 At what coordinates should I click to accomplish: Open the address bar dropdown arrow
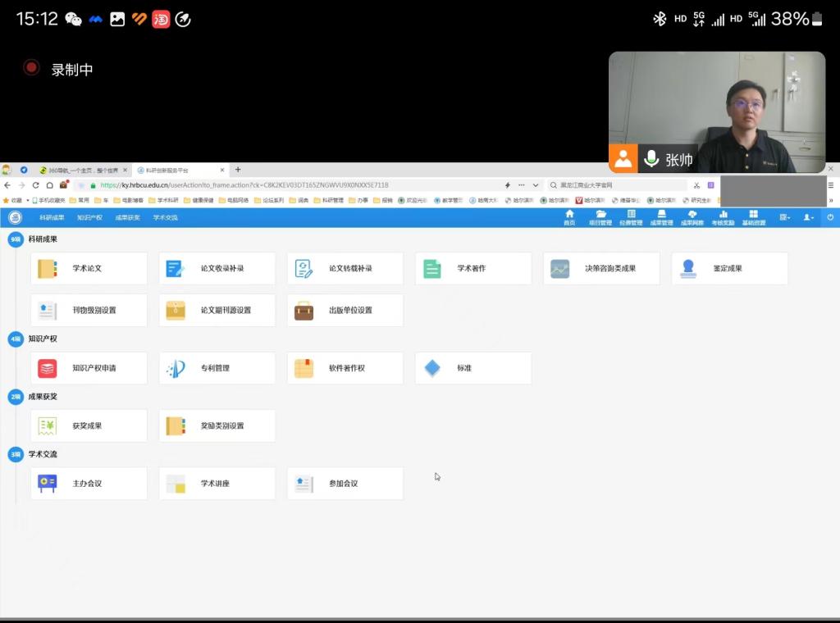click(536, 185)
